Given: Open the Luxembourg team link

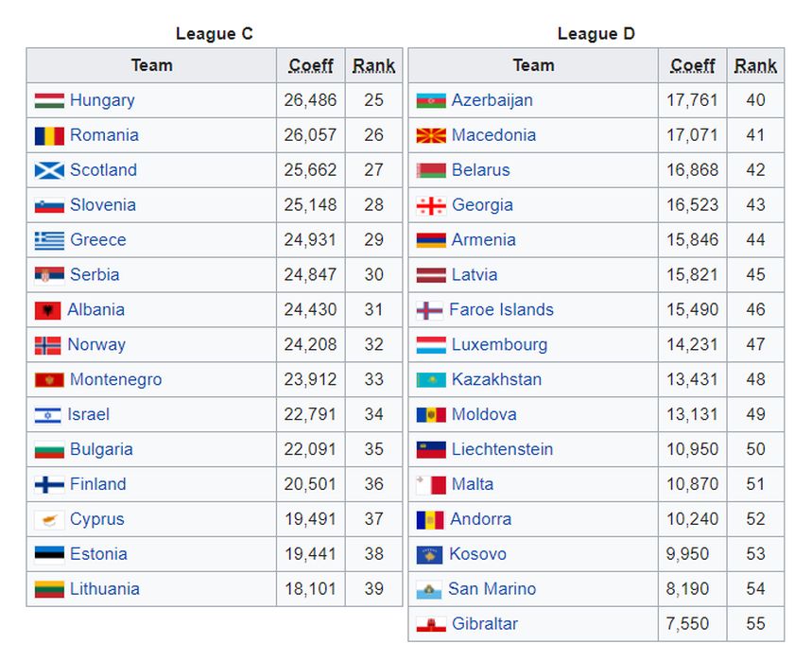Looking at the screenshot, I should 499,345.
